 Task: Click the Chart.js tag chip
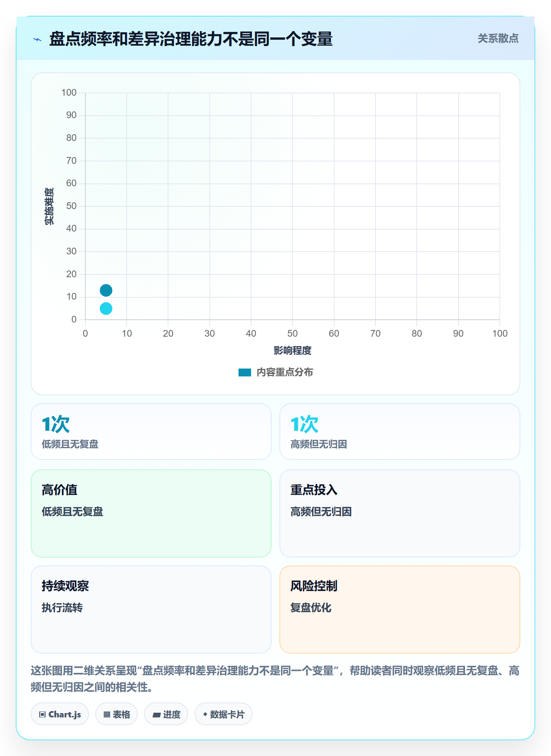point(60,714)
